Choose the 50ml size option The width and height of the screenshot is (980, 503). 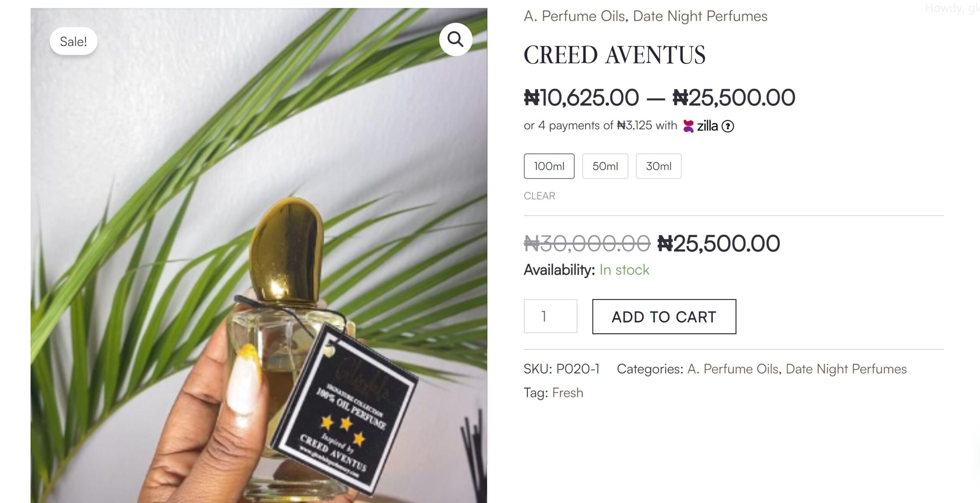pyautogui.click(x=605, y=166)
